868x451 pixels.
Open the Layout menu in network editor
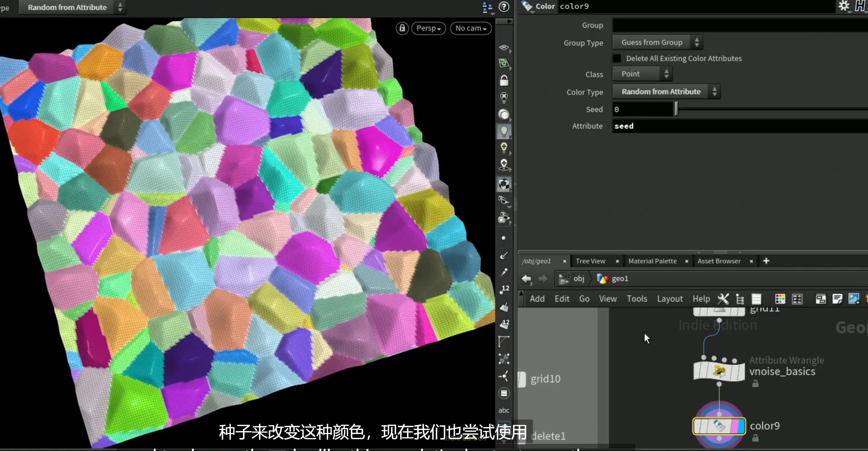click(x=670, y=299)
